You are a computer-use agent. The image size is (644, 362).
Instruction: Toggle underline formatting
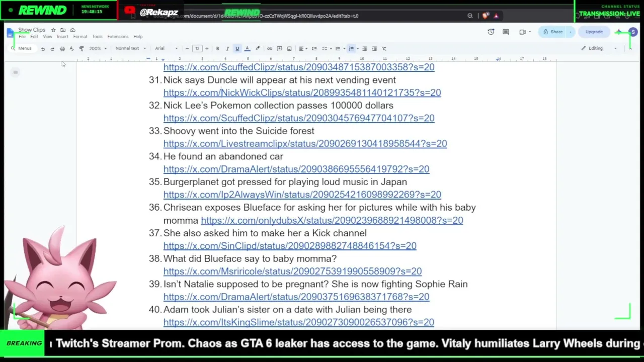237,49
